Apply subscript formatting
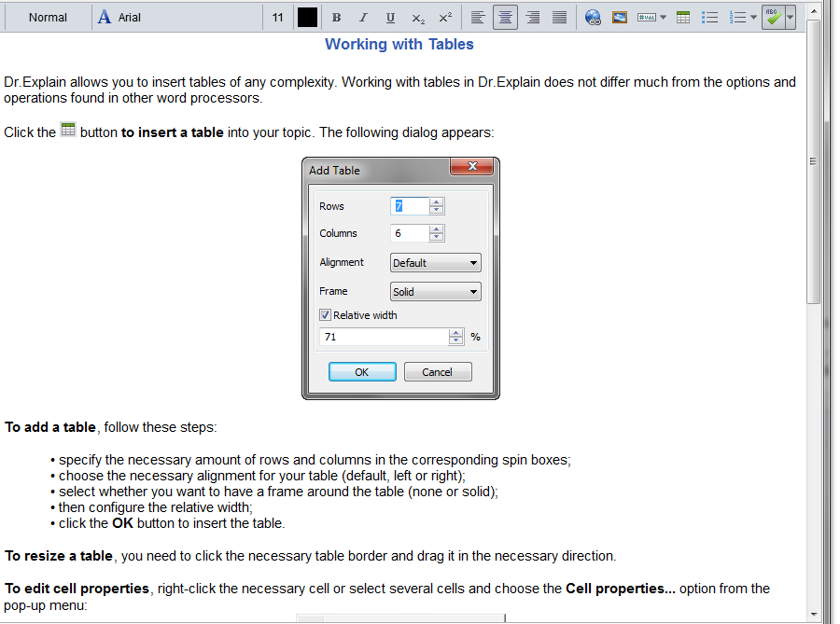This screenshot has height=624, width=840. point(418,18)
